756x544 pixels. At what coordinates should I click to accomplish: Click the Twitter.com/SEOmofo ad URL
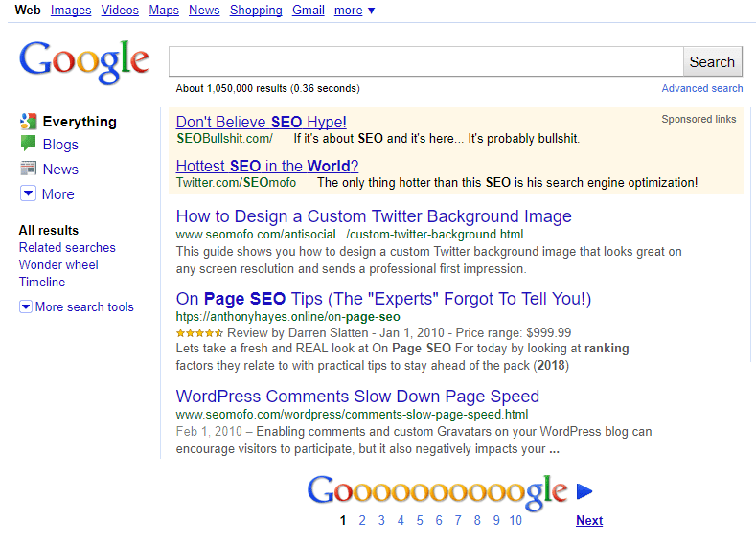[x=237, y=182]
